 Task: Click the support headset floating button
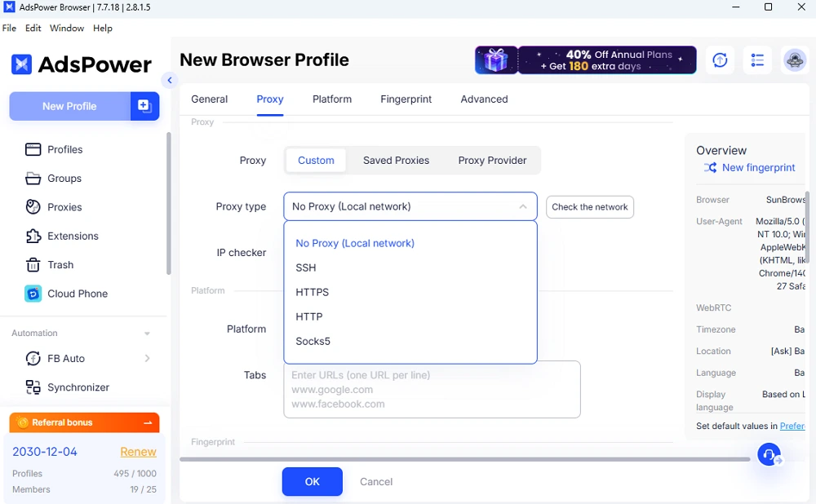pyautogui.click(x=769, y=454)
